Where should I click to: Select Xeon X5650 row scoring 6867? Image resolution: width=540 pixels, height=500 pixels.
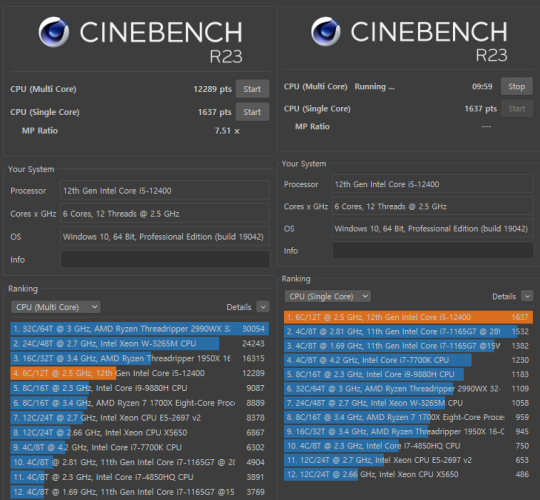click(139, 432)
